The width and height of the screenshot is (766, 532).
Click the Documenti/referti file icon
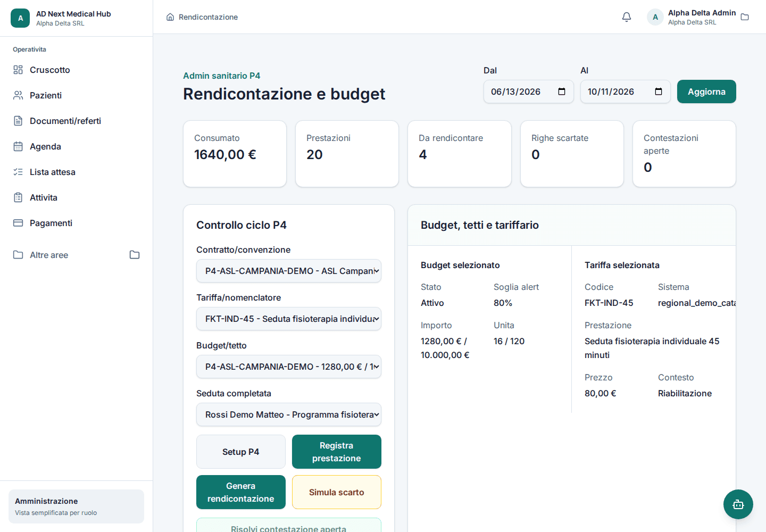18,121
